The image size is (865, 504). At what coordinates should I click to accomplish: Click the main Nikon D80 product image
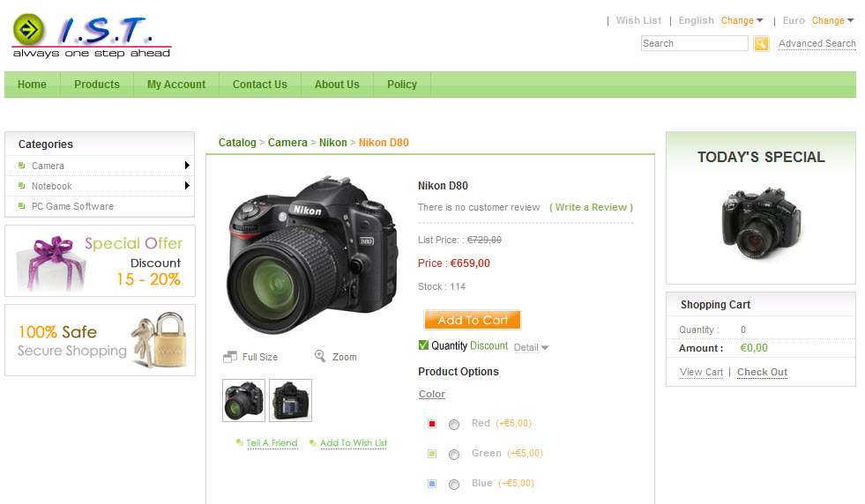coord(312,255)
